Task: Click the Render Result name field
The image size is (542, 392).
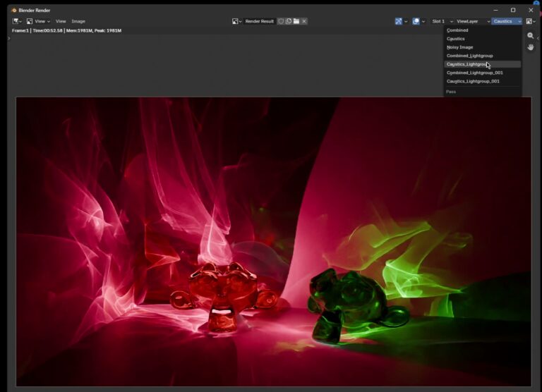Action: (x=259, y=21)
